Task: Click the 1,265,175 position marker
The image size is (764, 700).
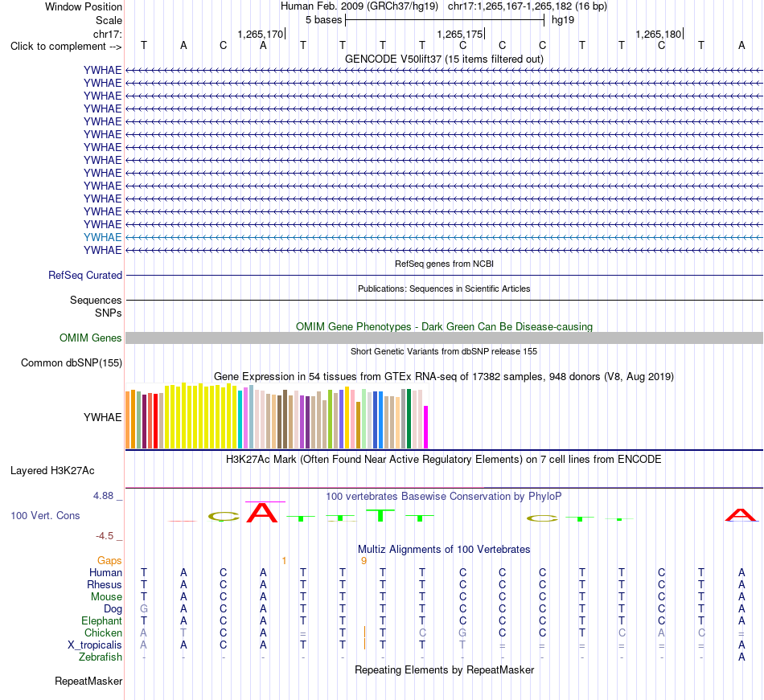Action: (x=459, y=34)
